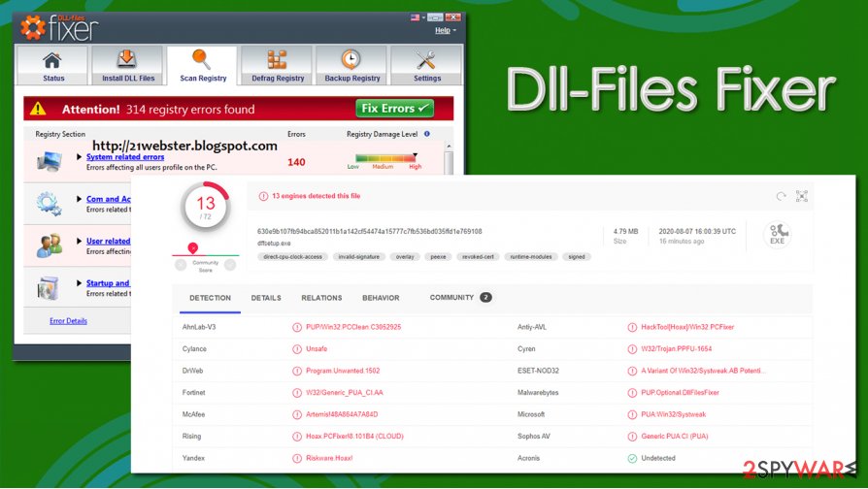Click Rising Hoax.PCFixer detection result

354,437
